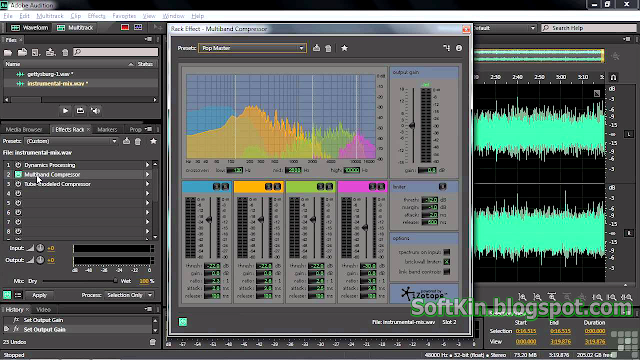Expand the Multiband Compressor slot arrow
Image resolution: width=640 pixels, height=360 pixels.
(x=147, y=174)
